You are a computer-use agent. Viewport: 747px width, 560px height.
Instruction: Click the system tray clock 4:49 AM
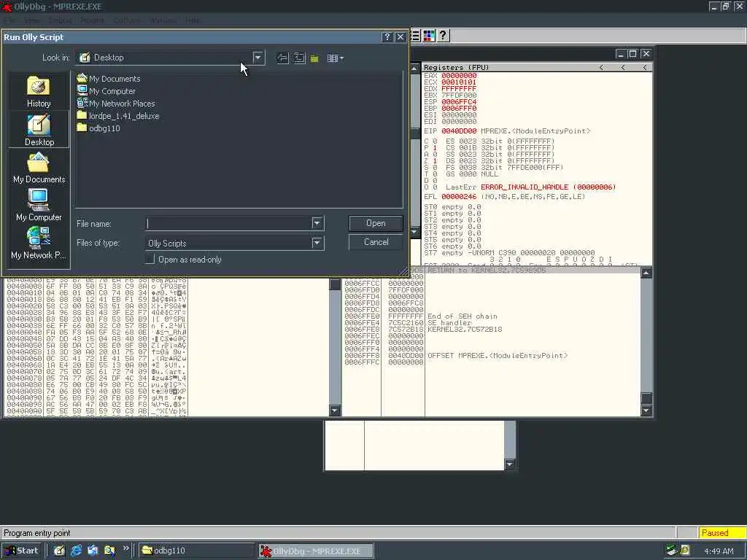(719, 551)
